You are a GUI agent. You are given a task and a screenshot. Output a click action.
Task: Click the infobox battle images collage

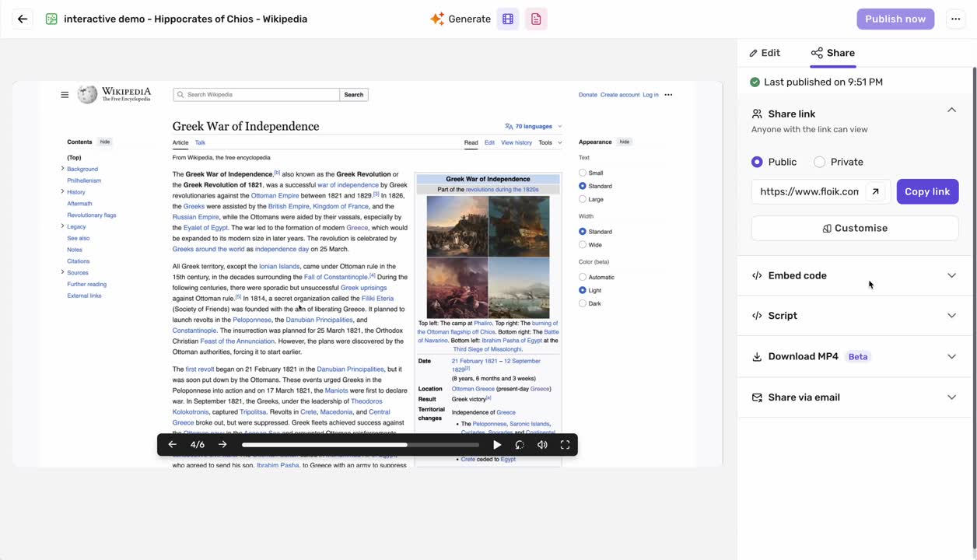tap(488, 256)
